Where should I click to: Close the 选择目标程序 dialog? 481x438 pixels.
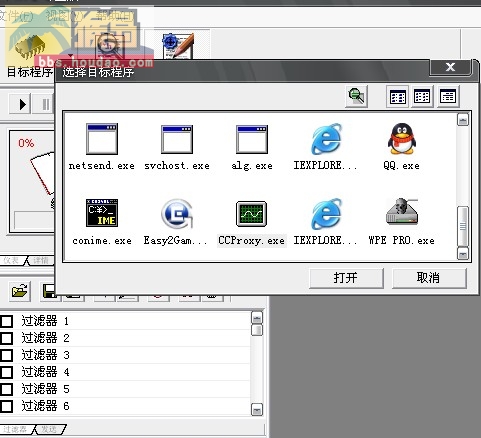point(450,67)
